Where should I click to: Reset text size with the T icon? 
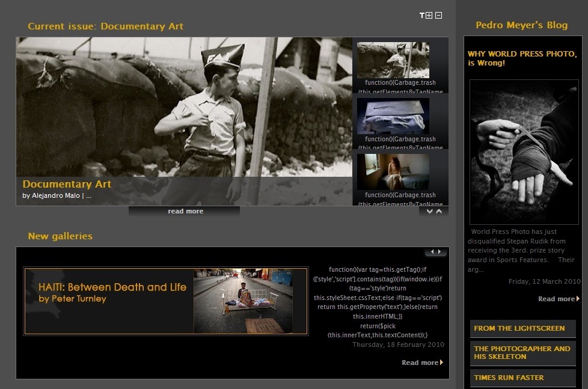tap(422, 16)
